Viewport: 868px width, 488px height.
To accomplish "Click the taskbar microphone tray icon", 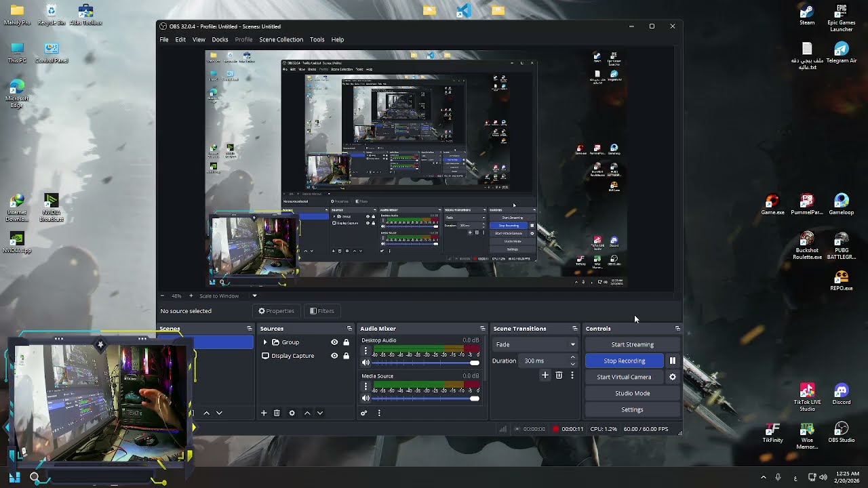I will [x=778, y=477].
